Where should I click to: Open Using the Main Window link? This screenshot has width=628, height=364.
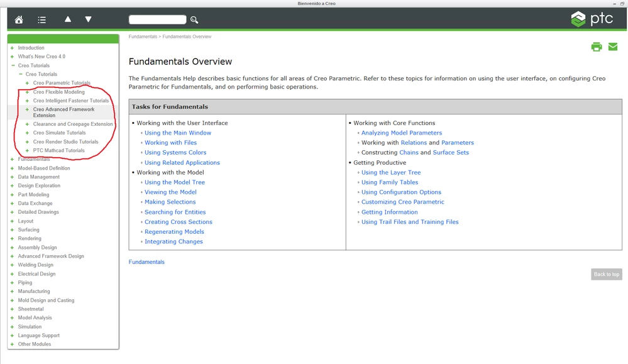point(178,133)
